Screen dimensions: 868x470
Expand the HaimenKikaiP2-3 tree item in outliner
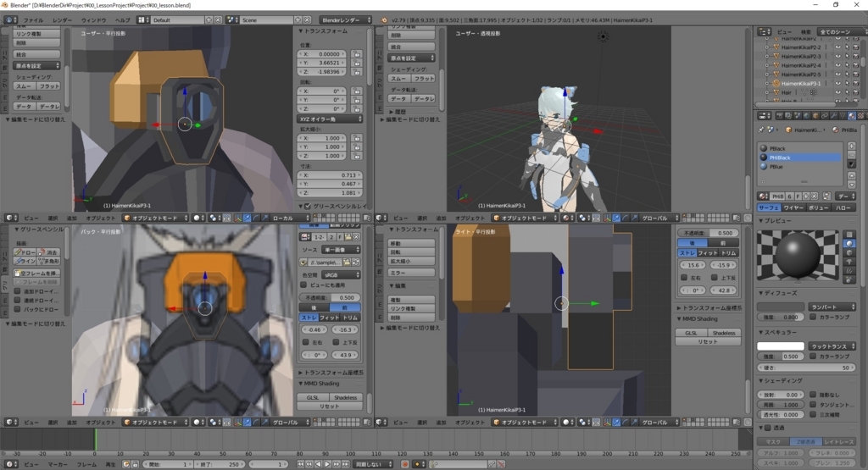[766, 57]
